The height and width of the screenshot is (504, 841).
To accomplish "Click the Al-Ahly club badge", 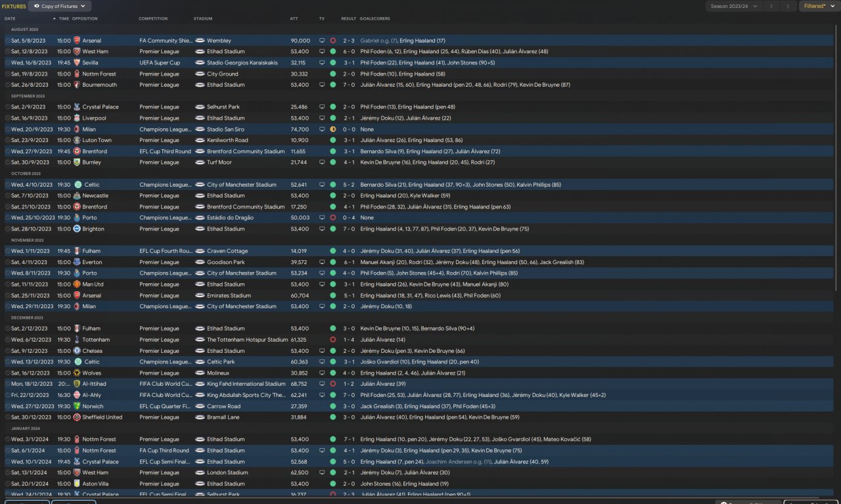I will (77, 395).
